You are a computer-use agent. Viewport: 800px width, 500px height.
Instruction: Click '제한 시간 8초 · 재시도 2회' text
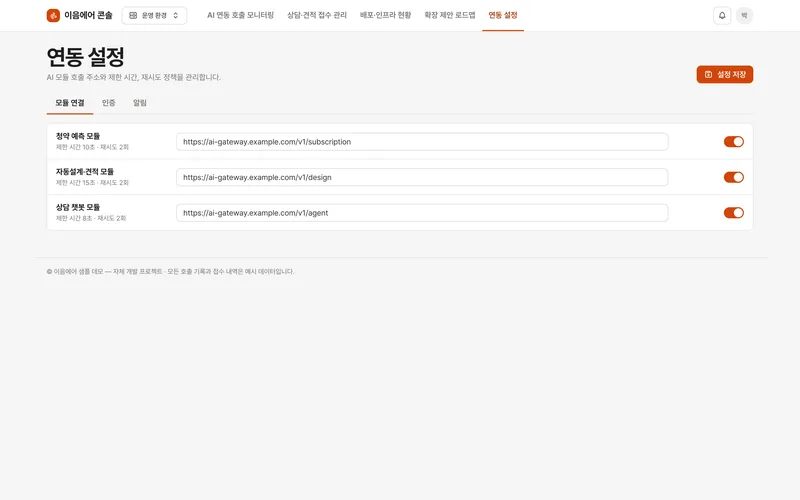[x=91, y=218]
